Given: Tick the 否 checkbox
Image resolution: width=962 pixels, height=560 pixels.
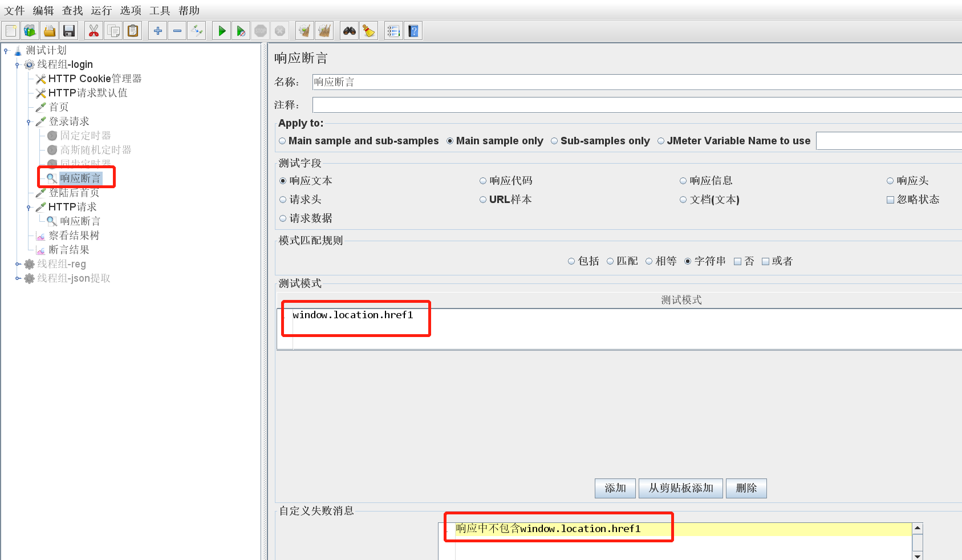Looking at the screenshot, I should (x=744, y=261).
